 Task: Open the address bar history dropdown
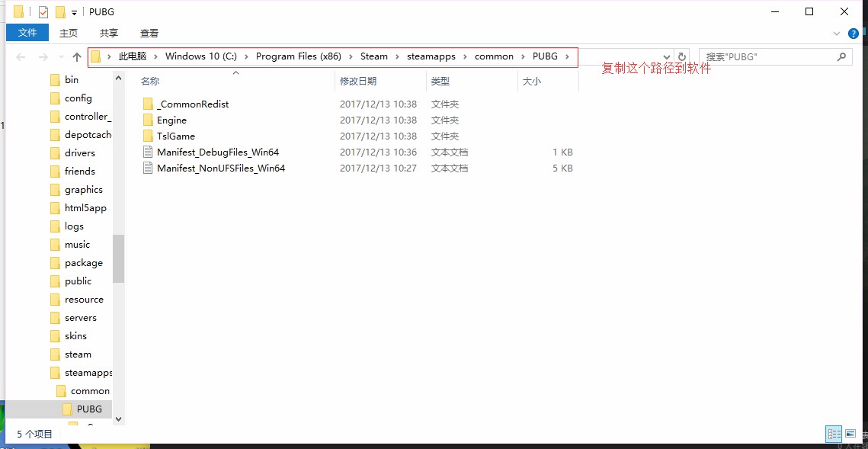pyautogui.click(x=668, y=56)
